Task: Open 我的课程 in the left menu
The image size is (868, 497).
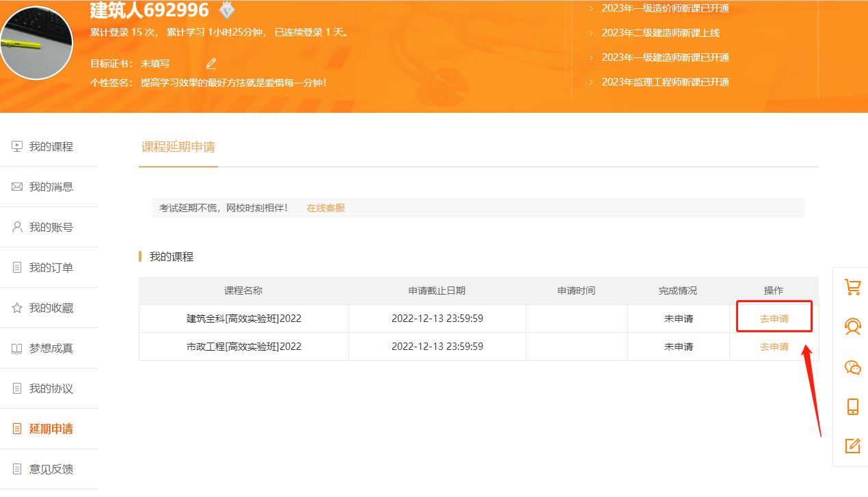Action: click(x=51, y=146)
